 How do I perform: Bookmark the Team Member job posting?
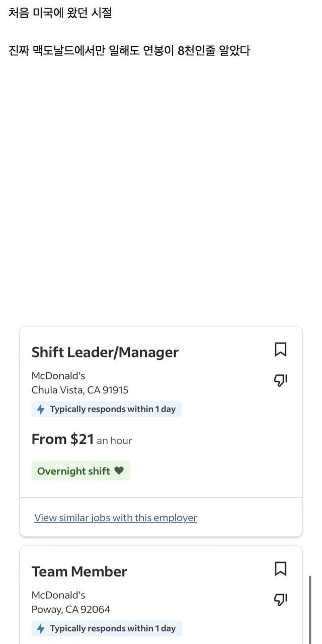click(x=280, y=569)
